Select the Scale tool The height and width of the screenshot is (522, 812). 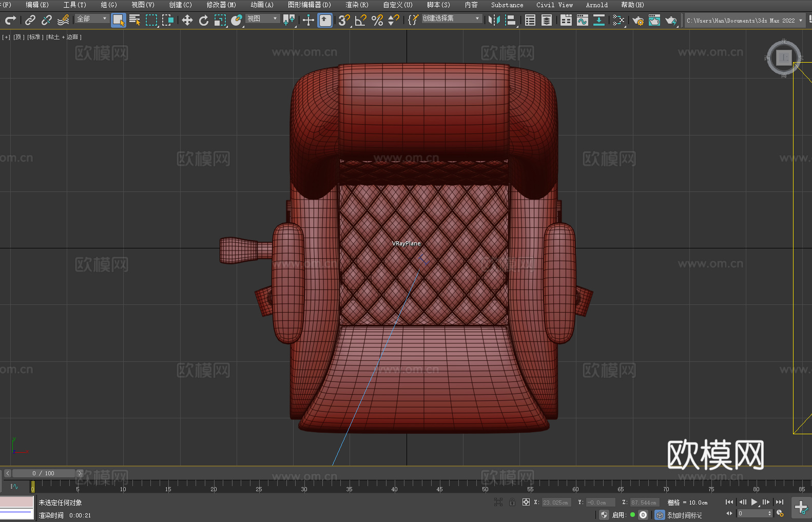[220, 20]
